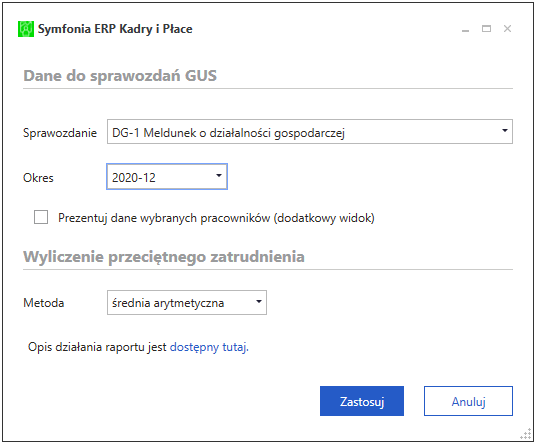
Task: Enable Prezentuj dane wybranych pracowników checkbox
Action: [x=41, y=217]
